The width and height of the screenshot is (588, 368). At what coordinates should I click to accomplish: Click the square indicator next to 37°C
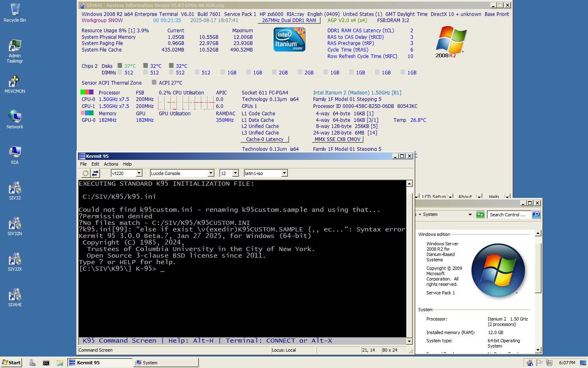pos(120,65)
